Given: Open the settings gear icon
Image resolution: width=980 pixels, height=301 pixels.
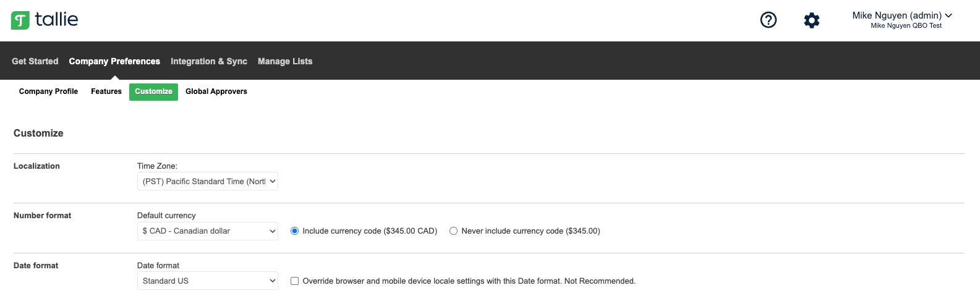Looking at the screenshot, I should point(812,20).
